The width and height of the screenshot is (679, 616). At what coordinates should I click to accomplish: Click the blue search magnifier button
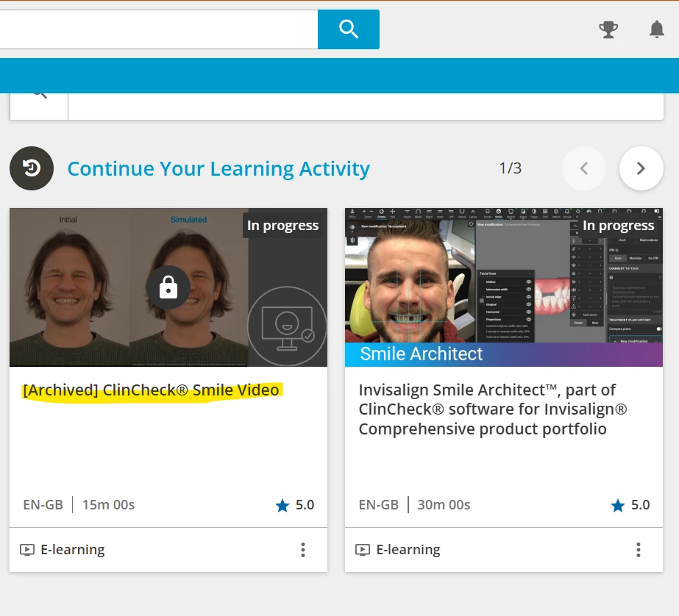[x=348, y=29]
